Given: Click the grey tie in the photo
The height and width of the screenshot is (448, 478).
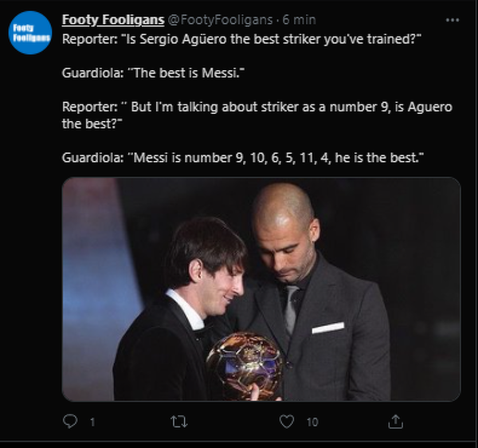Looking at the screenshot, I should click(x=292, y=307).
